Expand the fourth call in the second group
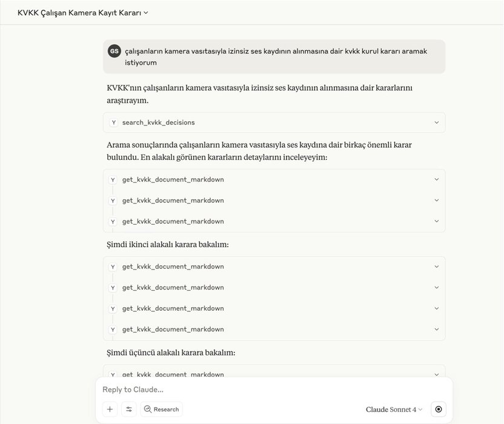 (274, 330)
